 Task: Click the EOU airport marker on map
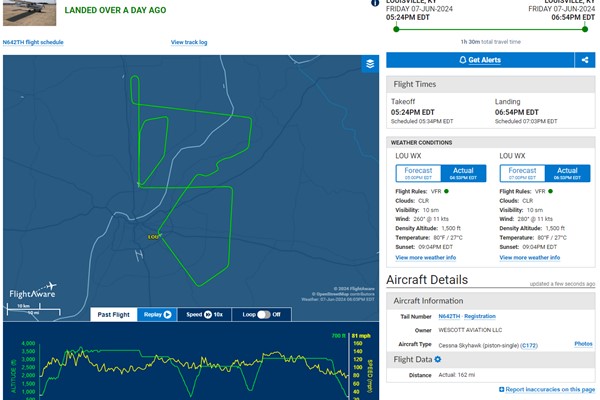[x=152, y=237]
